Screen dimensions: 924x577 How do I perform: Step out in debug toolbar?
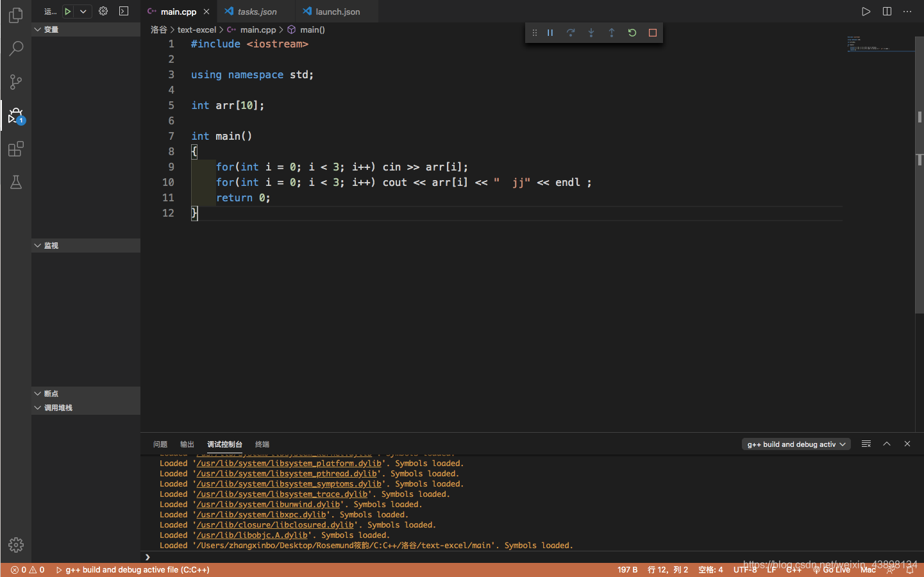point(612,33)
